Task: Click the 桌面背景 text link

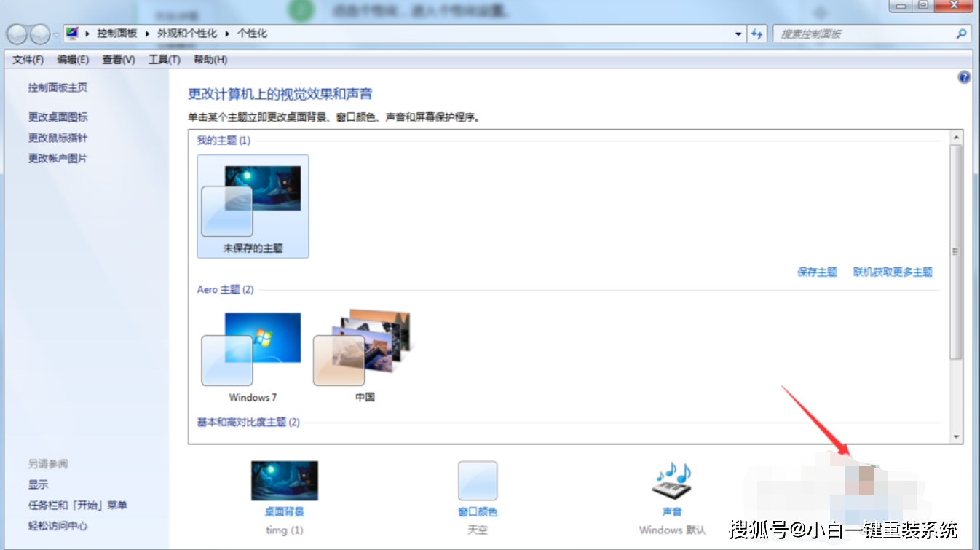Action: (284, 512)
